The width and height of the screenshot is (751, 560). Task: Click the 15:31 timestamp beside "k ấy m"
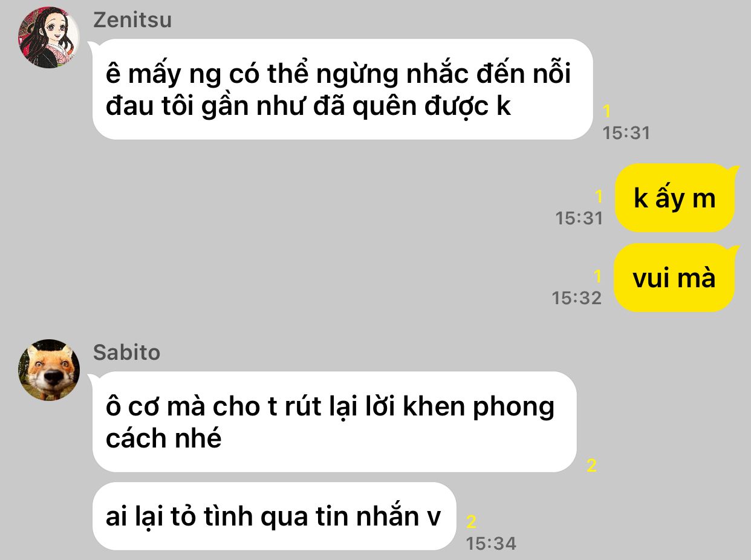[579, 218]
